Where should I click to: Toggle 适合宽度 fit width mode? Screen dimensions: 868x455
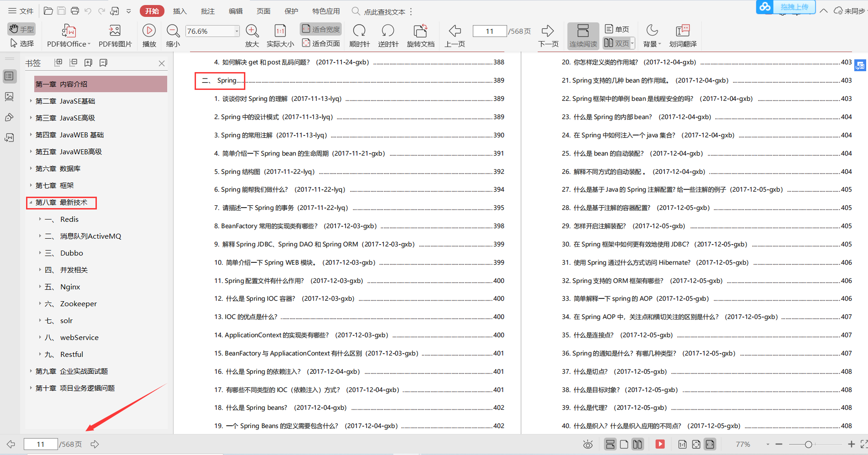point(321,29)
